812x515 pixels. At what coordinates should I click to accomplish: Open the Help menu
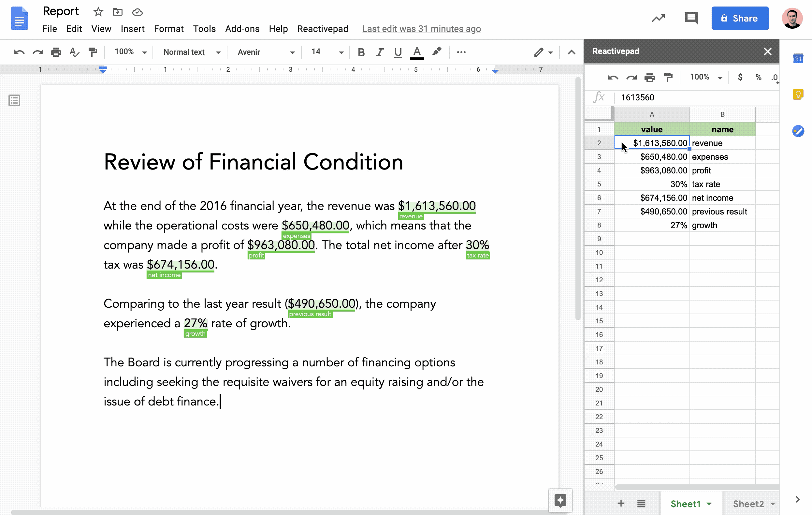(x=278, y=29)
